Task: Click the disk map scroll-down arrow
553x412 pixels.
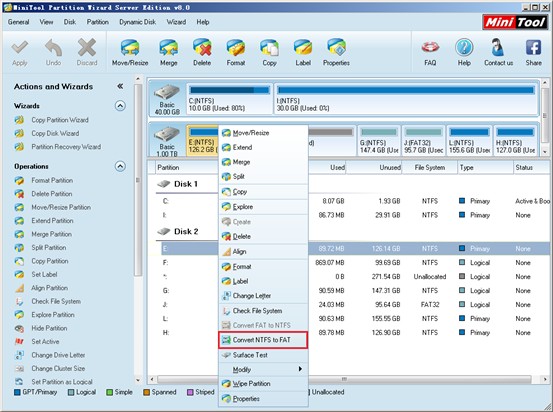Action: click(545, 152)
